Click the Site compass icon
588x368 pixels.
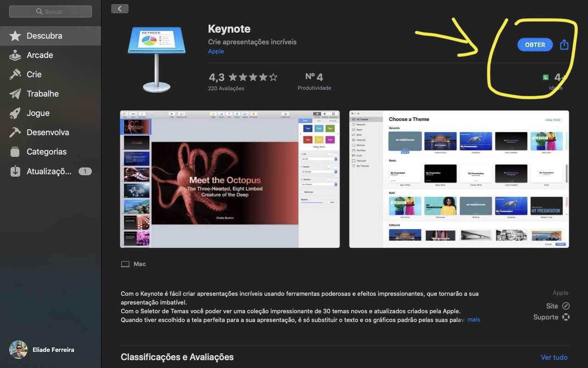[x=566, y=306]
